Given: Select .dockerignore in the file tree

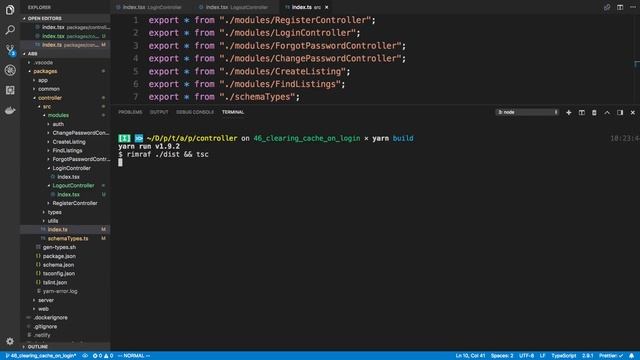Looking at the screenshot, I should coord(51,318).
